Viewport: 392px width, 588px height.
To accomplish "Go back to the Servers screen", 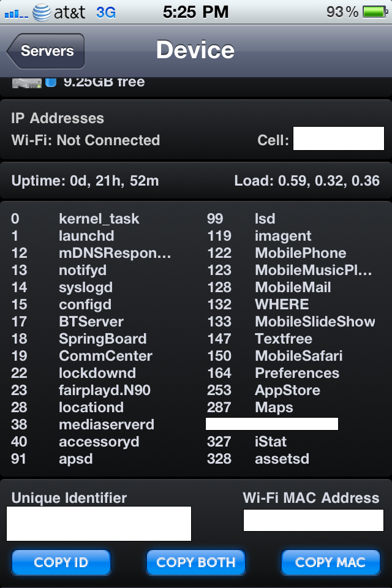I will 46,51.
